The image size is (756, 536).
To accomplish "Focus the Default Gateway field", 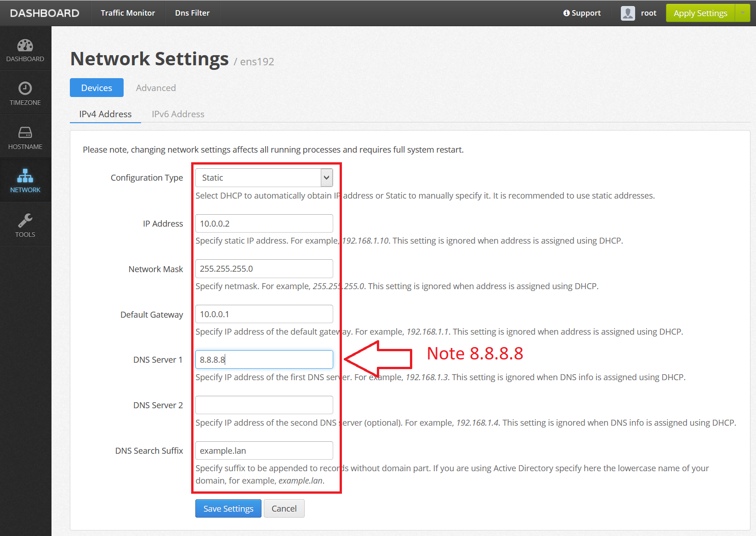I will [264, 314].
